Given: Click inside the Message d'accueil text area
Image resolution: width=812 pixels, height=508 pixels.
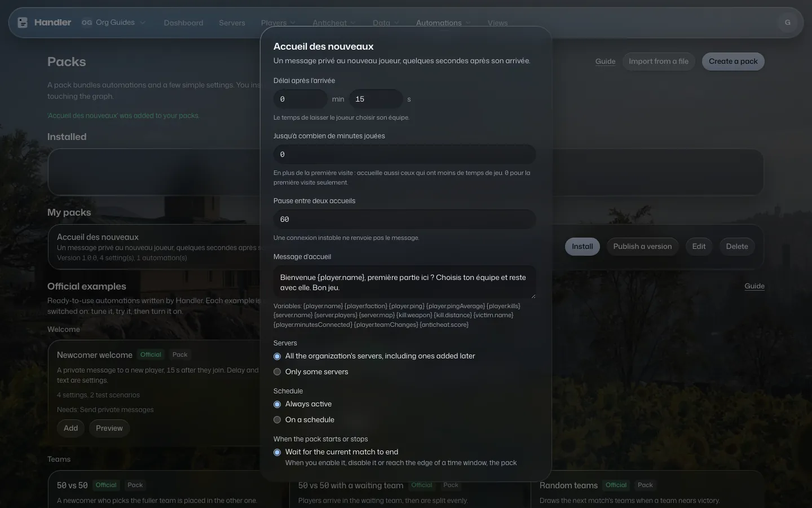Looking at the screenshot, I should coord(405,282).
